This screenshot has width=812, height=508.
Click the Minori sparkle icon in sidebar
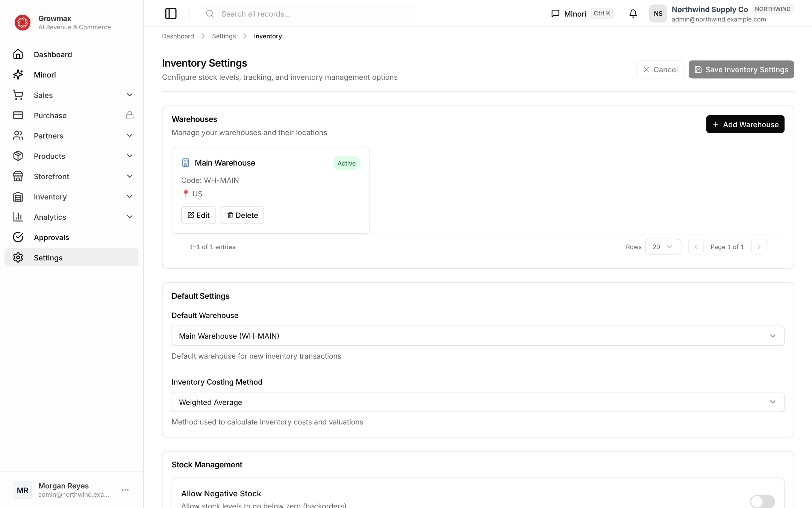tap(18, 75)
